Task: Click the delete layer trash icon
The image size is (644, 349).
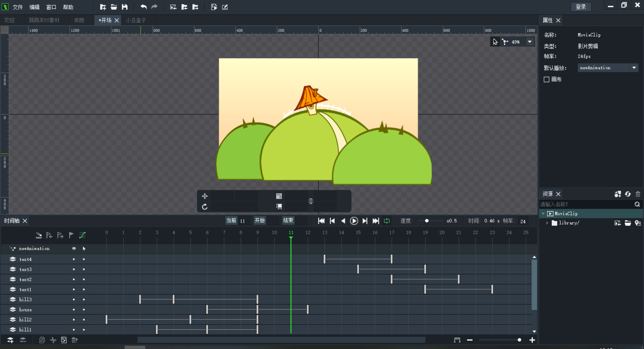Action: point(74,340)
